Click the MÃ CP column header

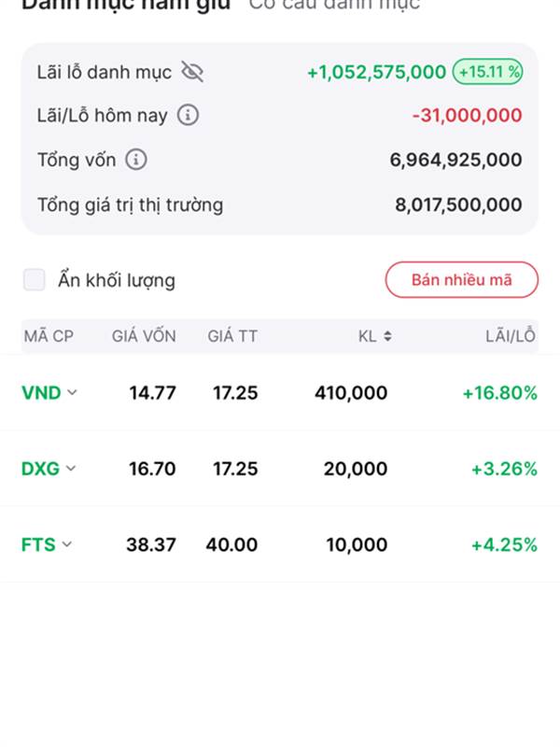[49, 336]
